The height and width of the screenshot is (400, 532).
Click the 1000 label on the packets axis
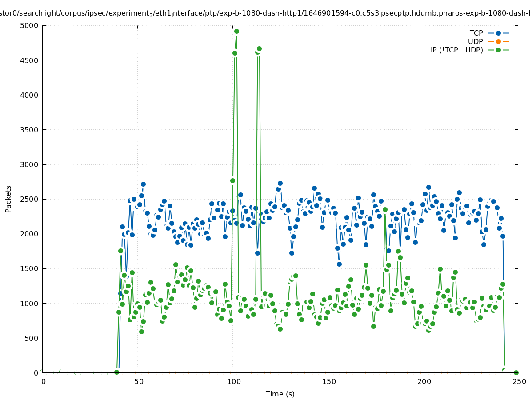[x=29, y=303]
